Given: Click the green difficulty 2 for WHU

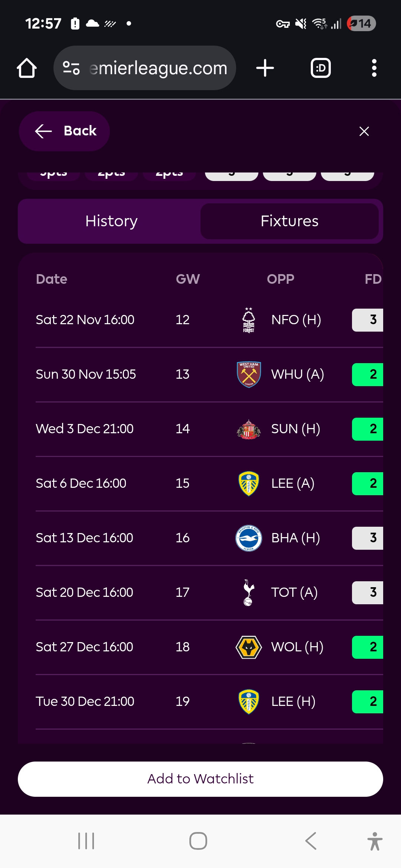Looking at the screenshot, I should (x=368, y=375).
